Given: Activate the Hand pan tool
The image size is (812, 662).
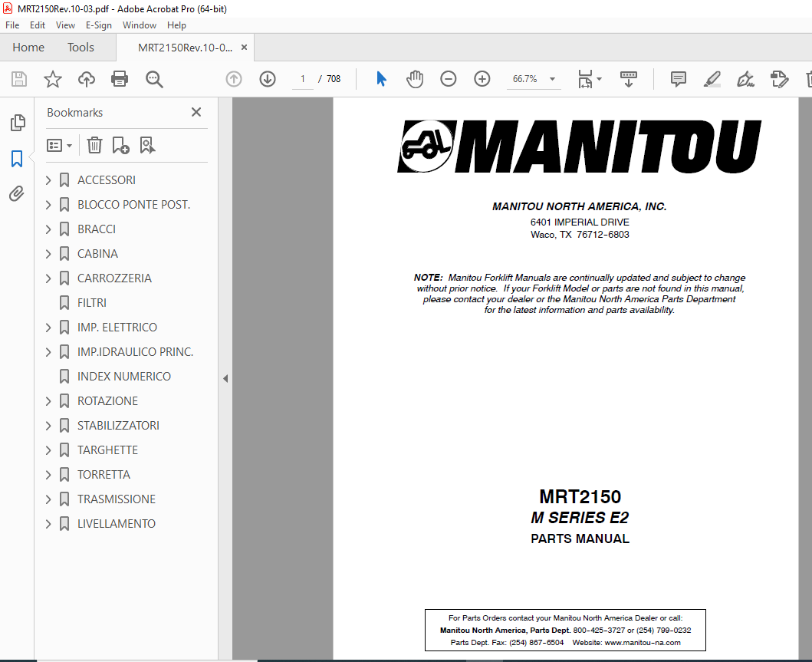Looking at the screenshot, I should click(415, 79).
